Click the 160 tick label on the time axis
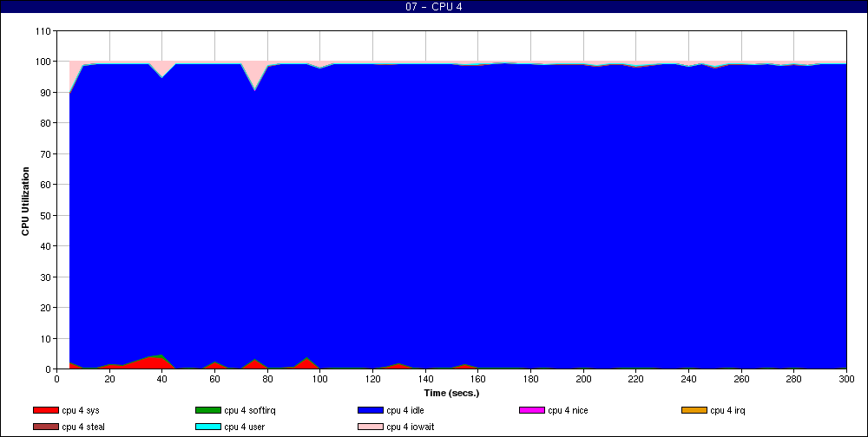 tap(477, 379)
